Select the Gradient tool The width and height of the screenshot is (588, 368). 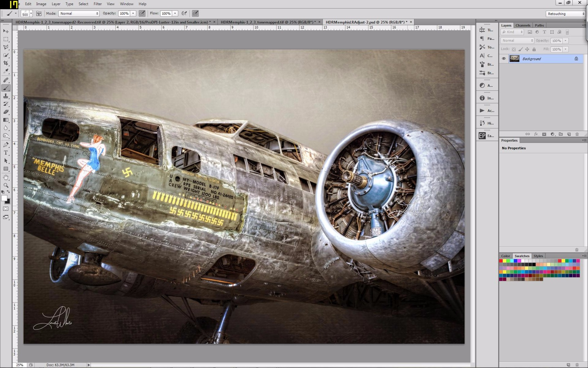6,120
